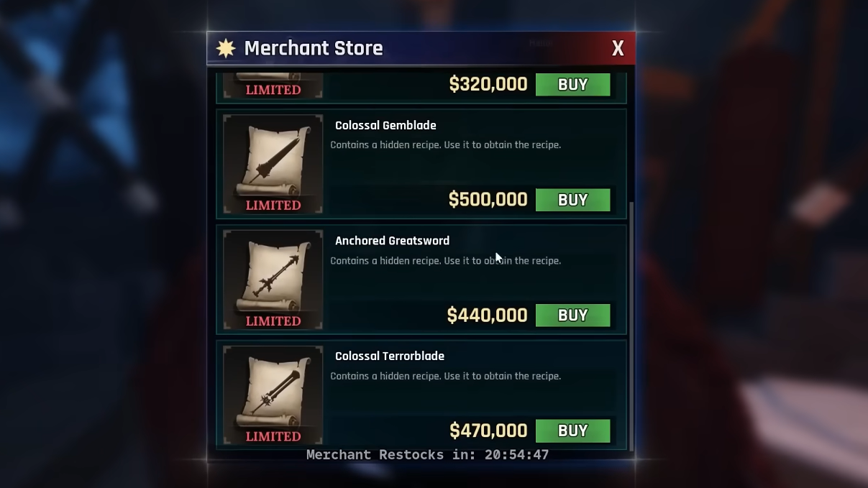The height and width of the screenshot is (488, 868).
Task: Click the partially visible top recipe scroll icon
Action: [273, 86]
